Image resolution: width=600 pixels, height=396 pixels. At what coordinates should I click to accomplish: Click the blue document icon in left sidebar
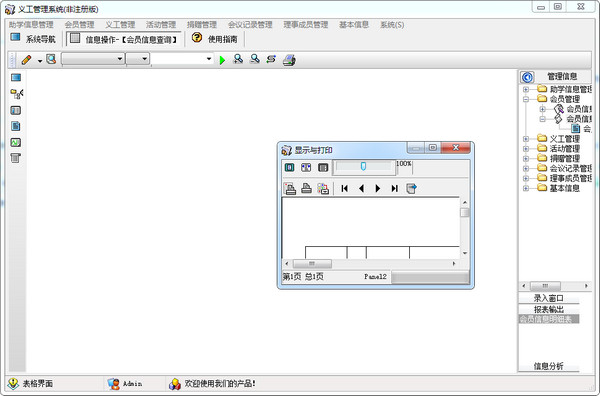[x=16, y=126]
